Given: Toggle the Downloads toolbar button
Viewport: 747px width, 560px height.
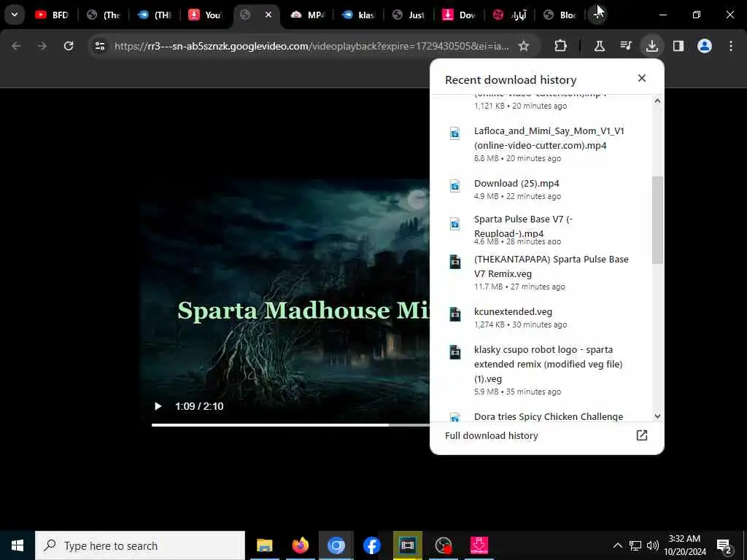Looking at the screenshot, I should point(651,46).
